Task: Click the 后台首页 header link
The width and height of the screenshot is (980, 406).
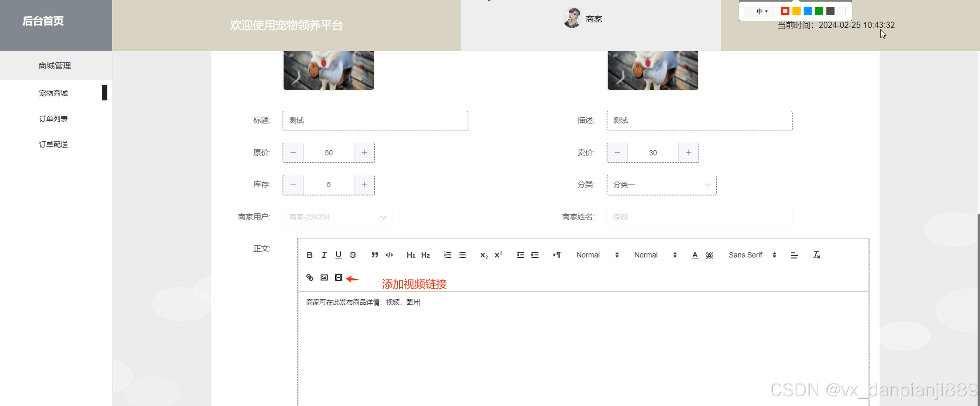Action: (x=43, y=21)
